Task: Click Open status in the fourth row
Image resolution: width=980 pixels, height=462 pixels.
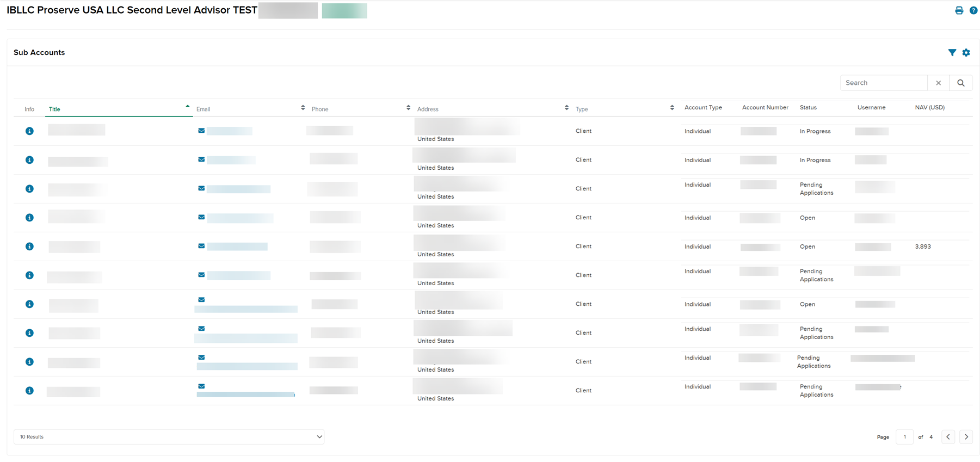Action: [808, 218]
